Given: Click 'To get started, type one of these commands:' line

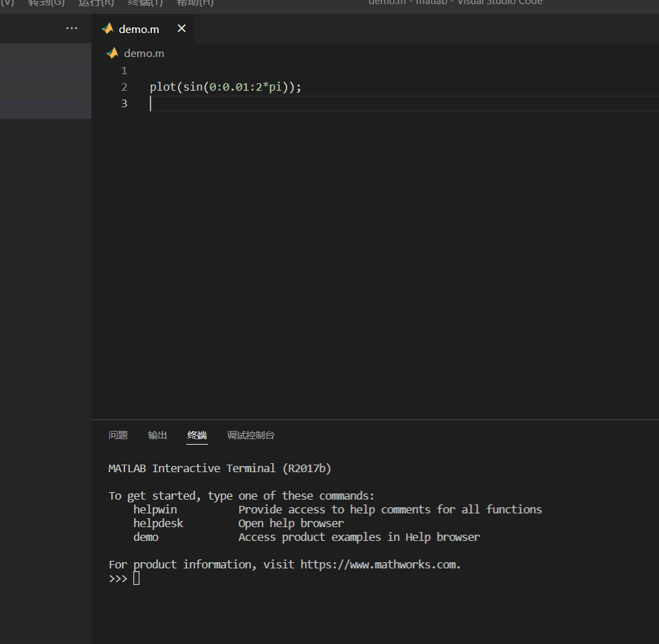Looking at the screenshot, I should click(x=241, y=496).
